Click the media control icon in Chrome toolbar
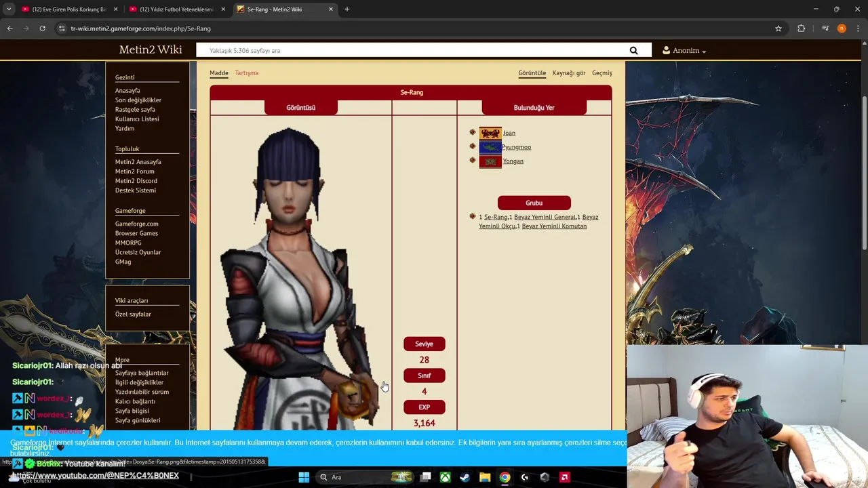Screen dimensions: 868x488 point(825,28)
